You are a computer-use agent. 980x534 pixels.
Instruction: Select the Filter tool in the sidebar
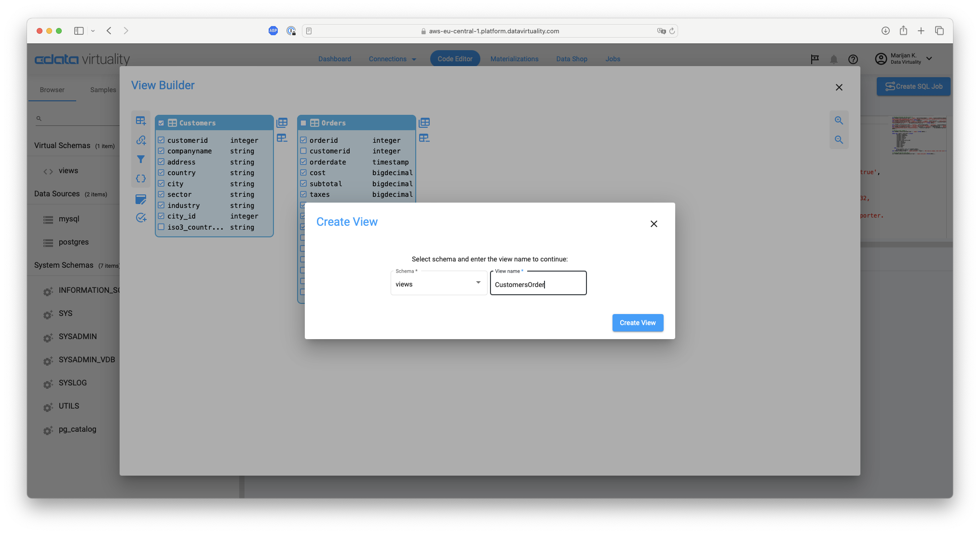tap(141, 159)
